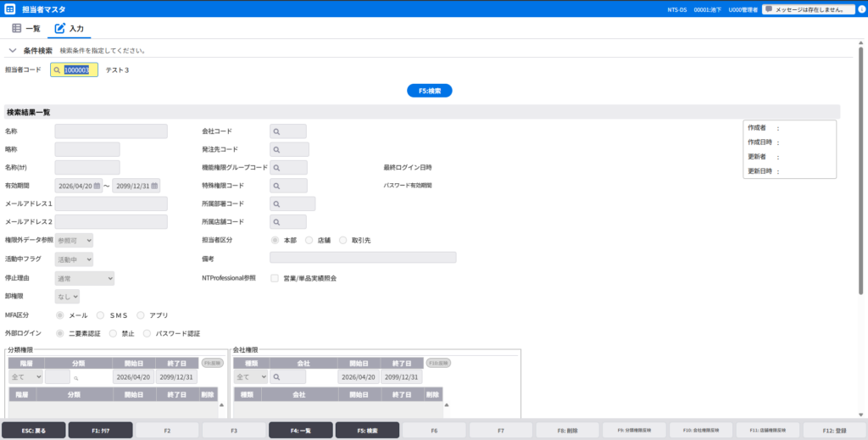Click F5: 検索 in bottom function bar
The width and height of the screenshot is (868, 440).
point(368,430)
